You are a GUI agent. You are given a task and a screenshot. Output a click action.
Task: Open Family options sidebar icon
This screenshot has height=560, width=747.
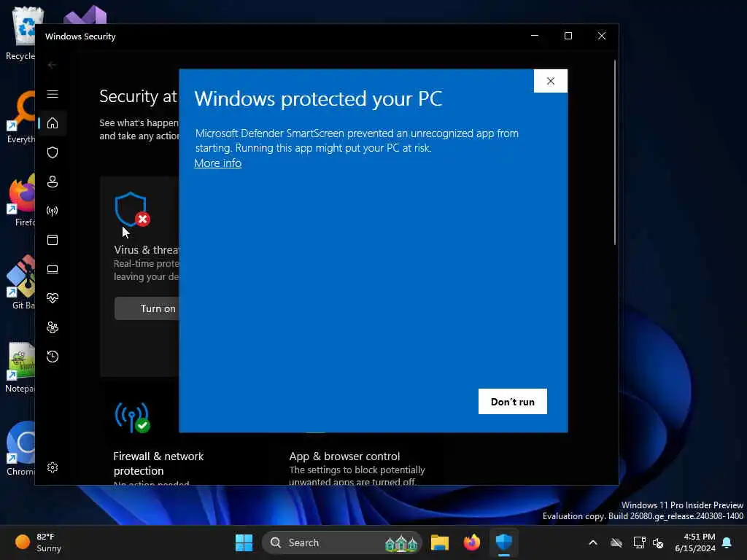(53, 327)
